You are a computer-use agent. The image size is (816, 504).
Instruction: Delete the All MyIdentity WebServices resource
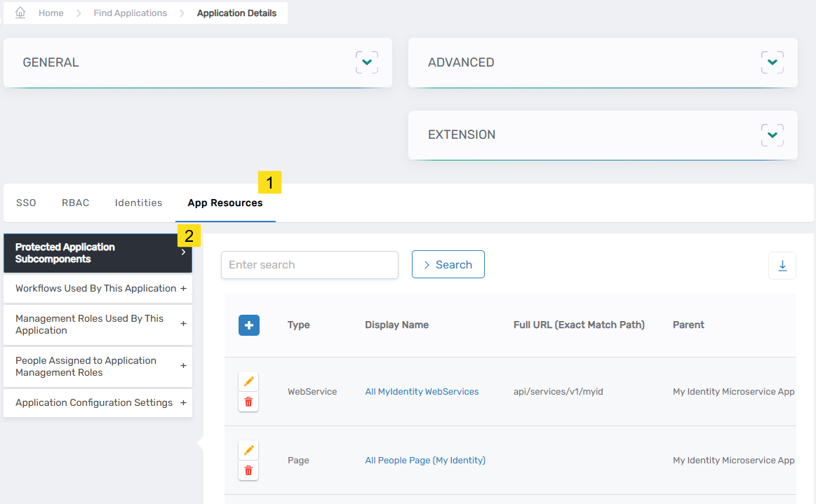pos(248,401)
